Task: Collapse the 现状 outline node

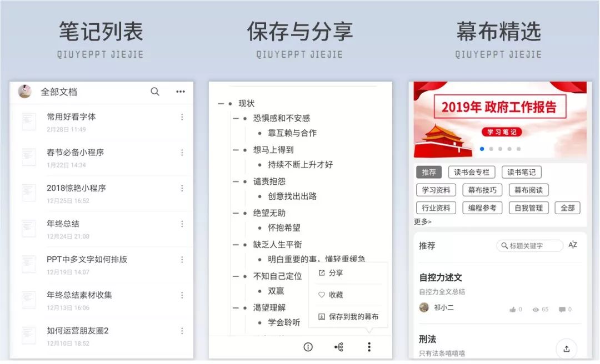Action: click(x=221, y=103)
